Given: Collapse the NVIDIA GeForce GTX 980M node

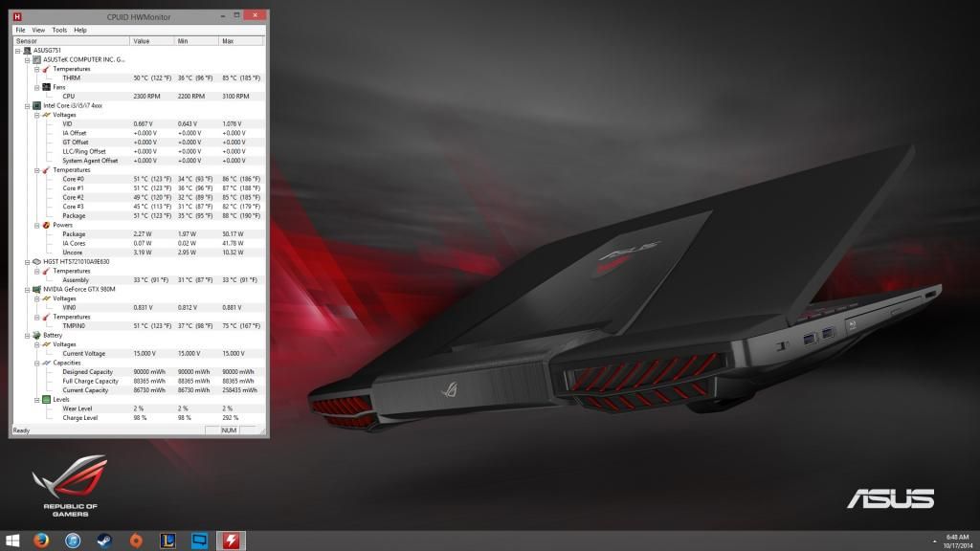Looking at the screenshot, I should point(28,290).
